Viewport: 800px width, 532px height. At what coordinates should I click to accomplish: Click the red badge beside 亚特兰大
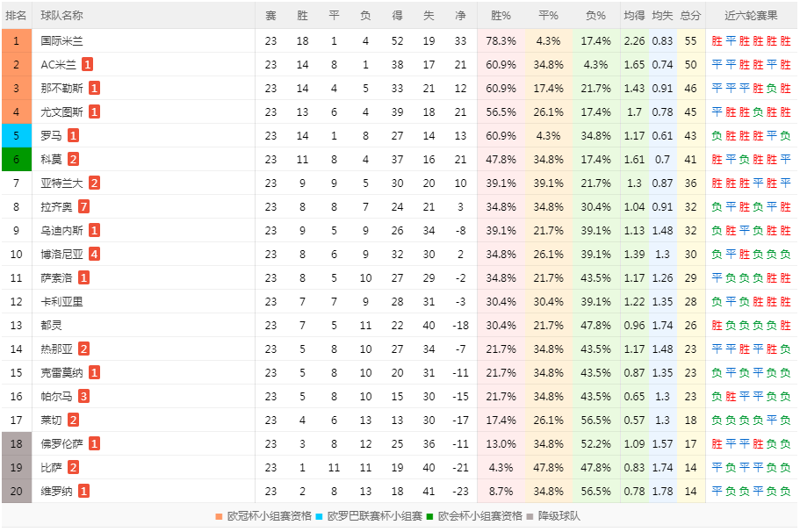(94, 183)
